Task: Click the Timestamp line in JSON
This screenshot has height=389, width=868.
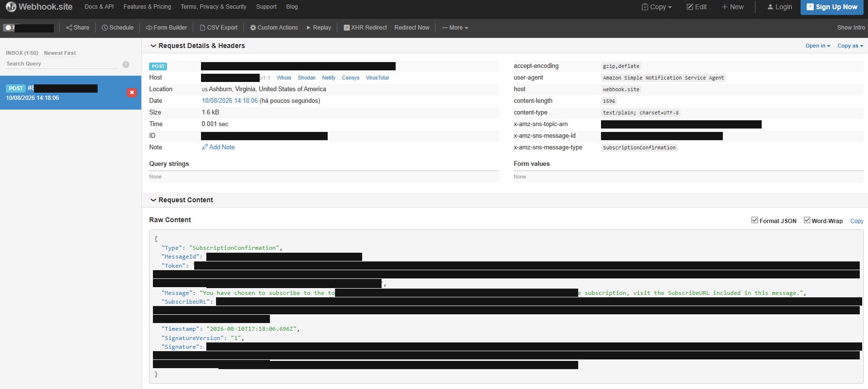Action: [x=231, y=329]
